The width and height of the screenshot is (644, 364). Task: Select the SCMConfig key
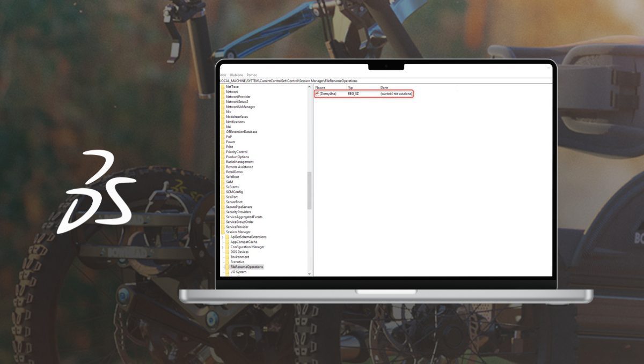pyautogui.click(x=235, y=192)
